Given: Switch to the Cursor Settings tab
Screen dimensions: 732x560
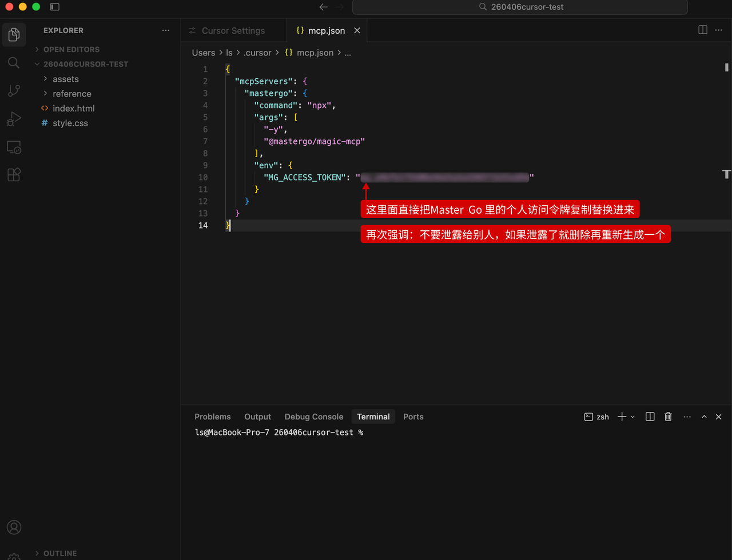Looking at the screenshot, I should click(x=233, y=30).
